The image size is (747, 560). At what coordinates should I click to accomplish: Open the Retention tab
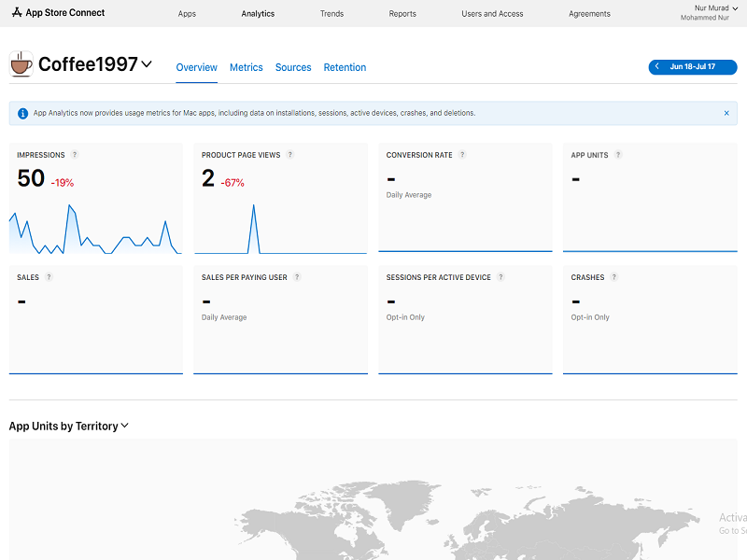345,67
